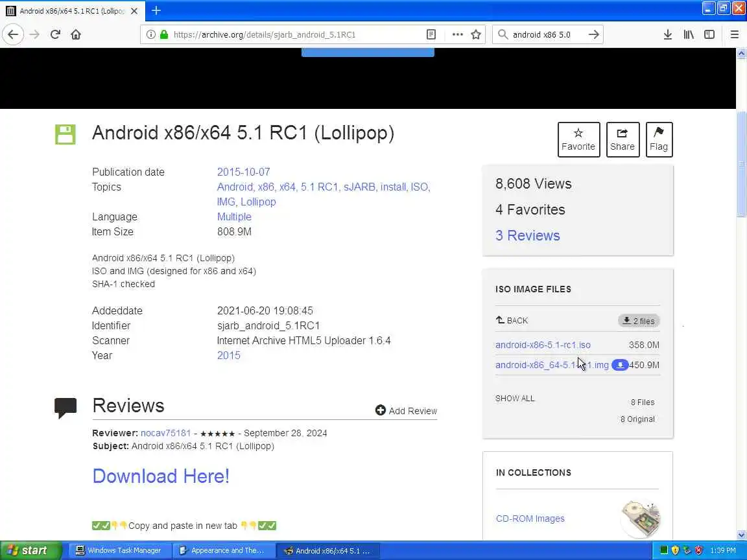Select identifier 'sjarb_android_5.1RC1' text
747x560 pixels.
[x=268, y=326]
